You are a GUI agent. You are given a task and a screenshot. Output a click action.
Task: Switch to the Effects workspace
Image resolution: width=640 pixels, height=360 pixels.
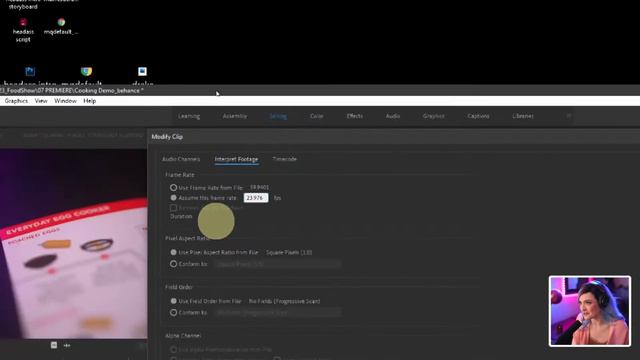[355, 116]
